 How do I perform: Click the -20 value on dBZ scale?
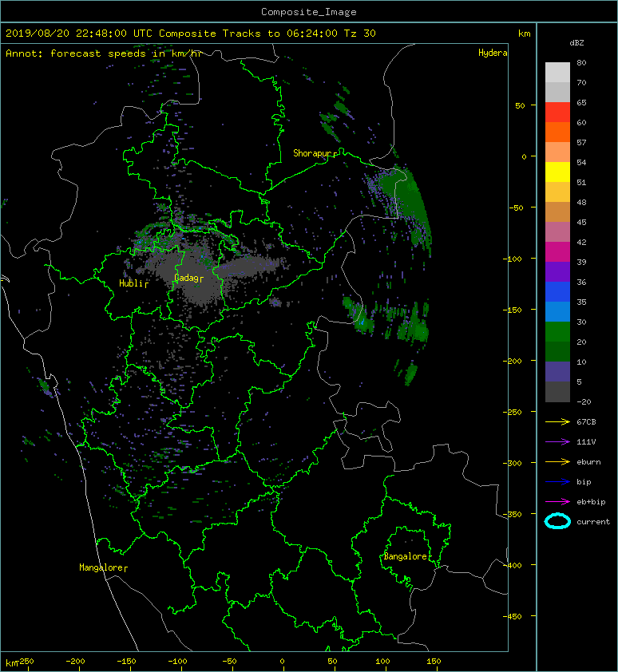pyautogui.click(x=584, y=402)
